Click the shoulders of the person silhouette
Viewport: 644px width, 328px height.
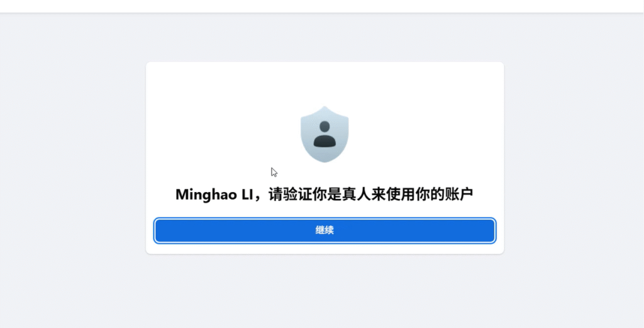pos(325,141)
